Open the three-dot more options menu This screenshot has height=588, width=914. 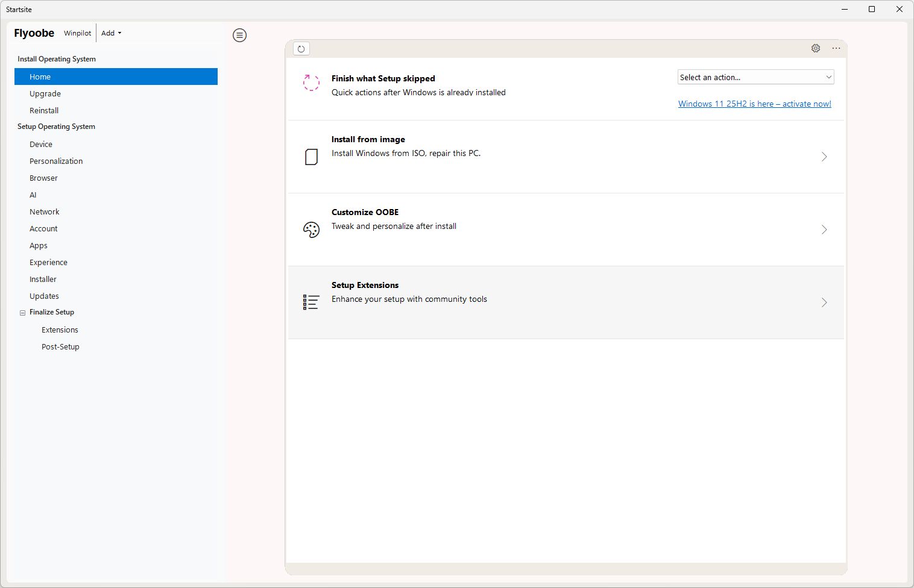click(836, 48)
